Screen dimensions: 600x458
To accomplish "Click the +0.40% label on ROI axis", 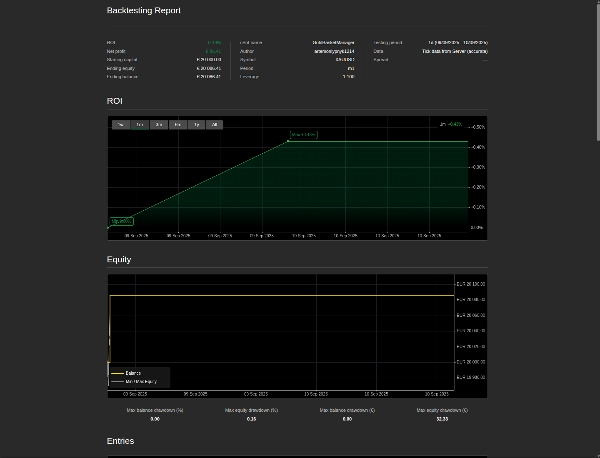I will 478,147.
